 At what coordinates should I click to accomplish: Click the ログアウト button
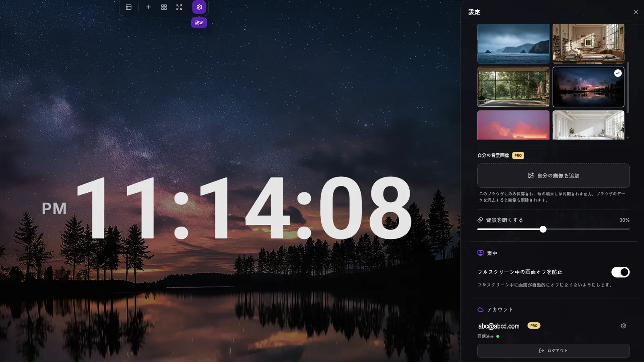553,351
